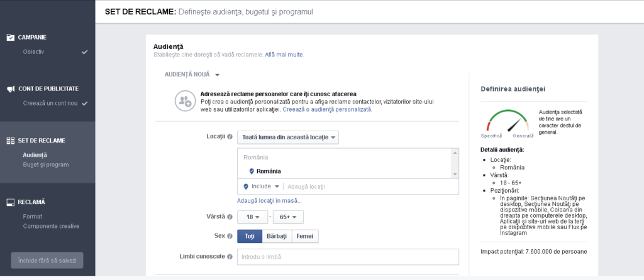Click the Campanie folder icon in sidebar
This screenshot has width=644, height=280.
coord(10,37)
